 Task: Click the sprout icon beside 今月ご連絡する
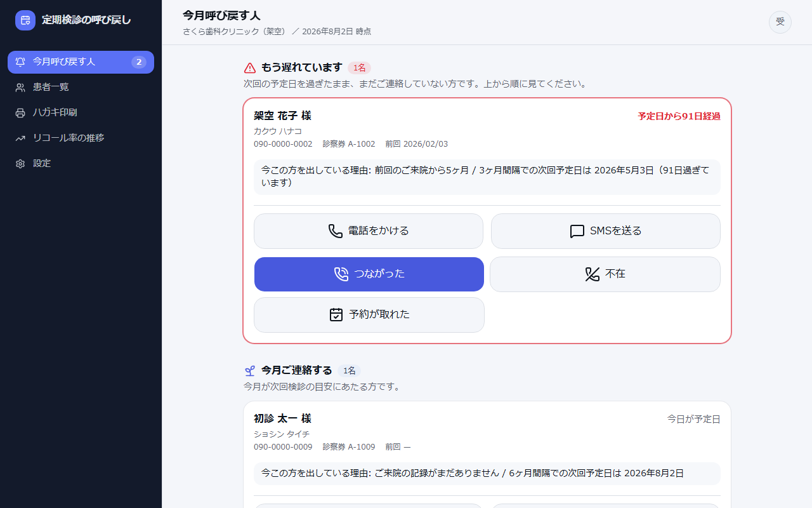pos(250,371)
